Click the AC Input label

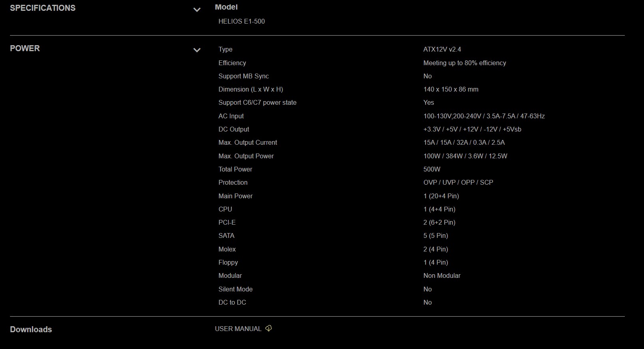[x=231, y=116]
